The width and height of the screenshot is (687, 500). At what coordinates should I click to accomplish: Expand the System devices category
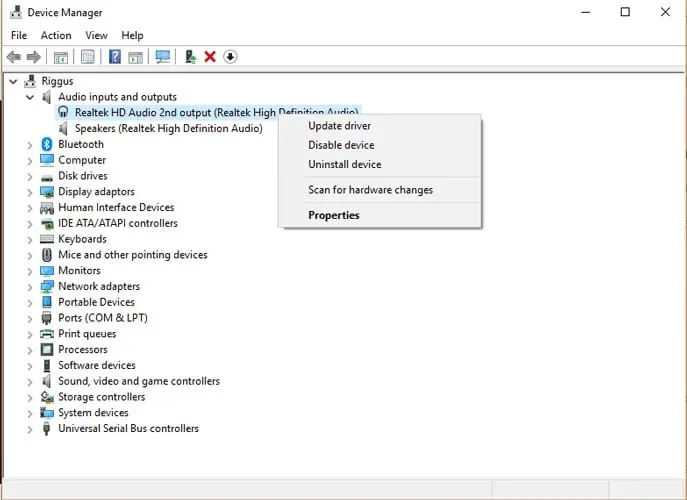click(30, 413)
